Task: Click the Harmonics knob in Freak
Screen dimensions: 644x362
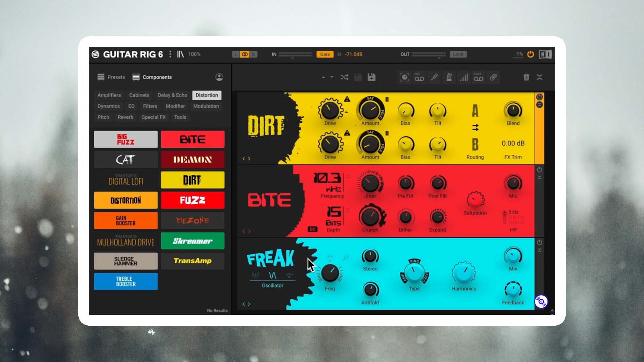Action: point(464,272)
